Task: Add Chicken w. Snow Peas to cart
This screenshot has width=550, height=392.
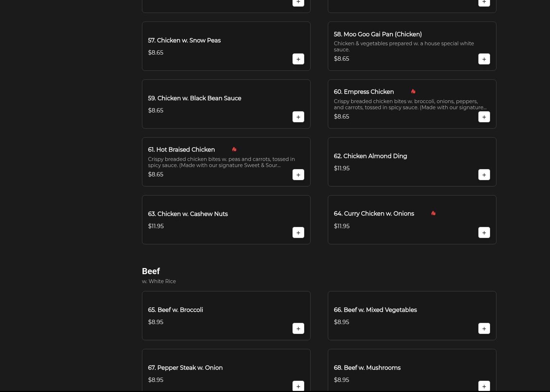Action: [298, 59]
